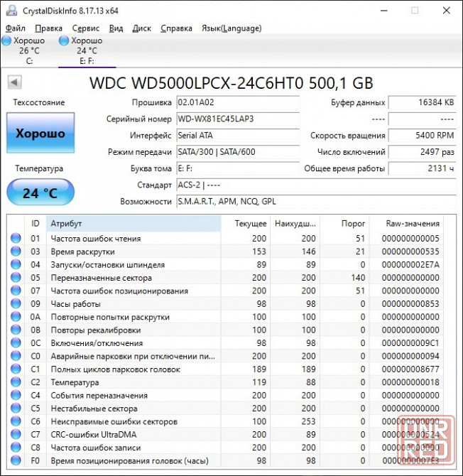
Task: Click status orb for Неисправимые ошибки секторов
Action: (16, 421)
